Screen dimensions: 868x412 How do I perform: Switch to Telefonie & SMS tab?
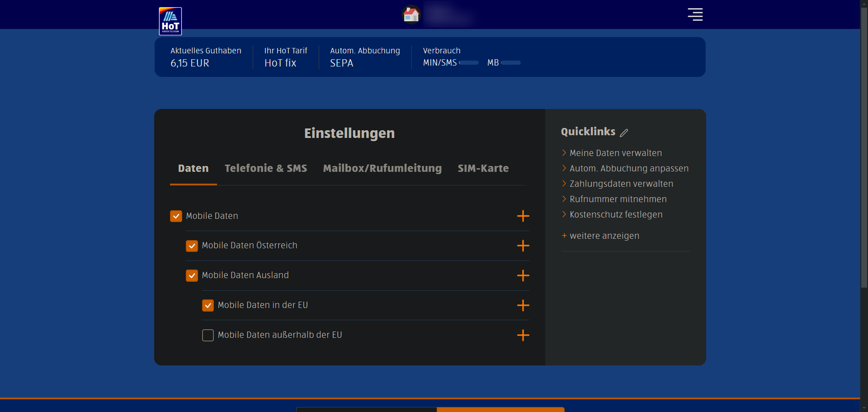266,168
